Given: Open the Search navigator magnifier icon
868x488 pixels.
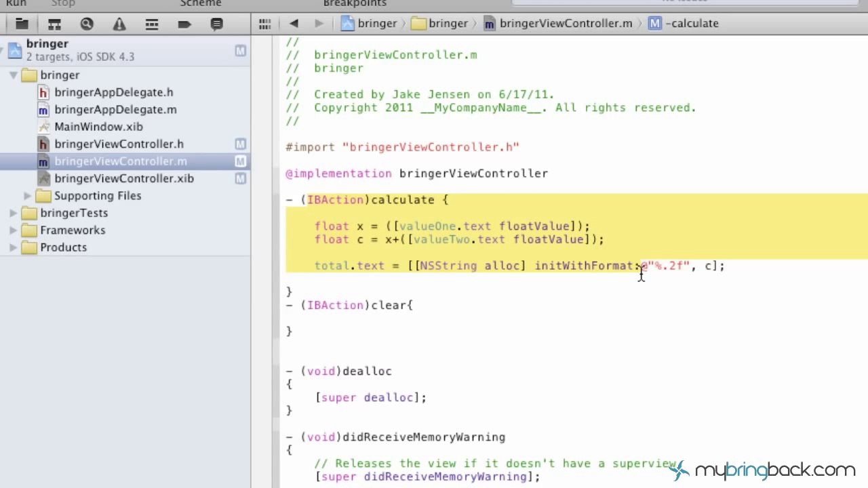Looking at the screenshot, I should (87, 24).
